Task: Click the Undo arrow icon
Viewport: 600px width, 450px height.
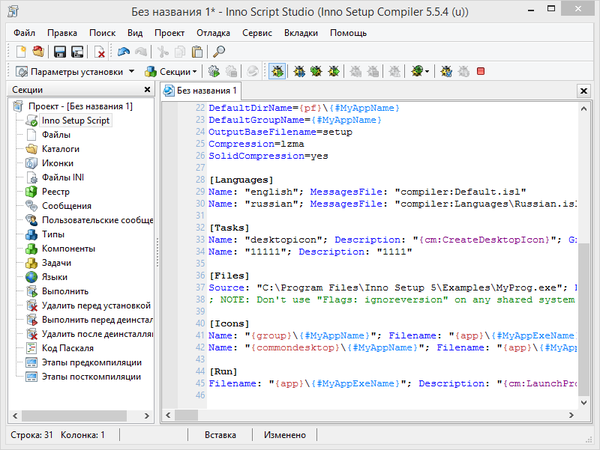Action: point(123,52)
